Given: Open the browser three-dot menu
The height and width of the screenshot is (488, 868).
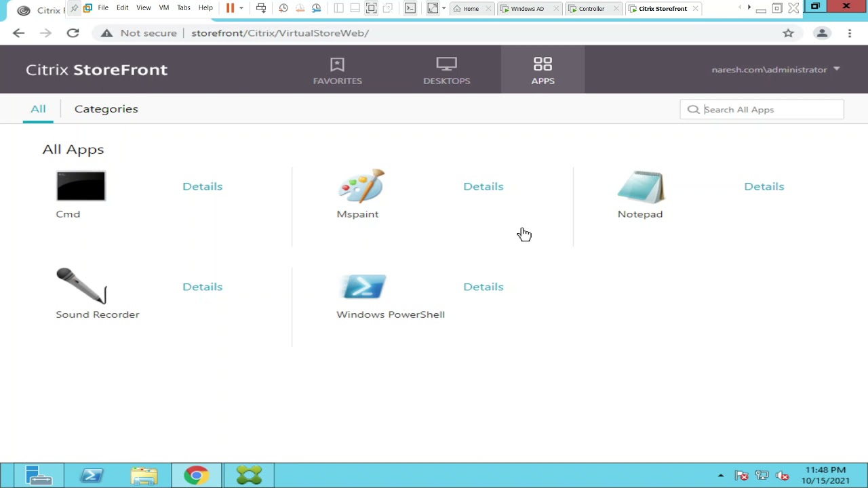Looking at the screenshot, I should 850,33.
